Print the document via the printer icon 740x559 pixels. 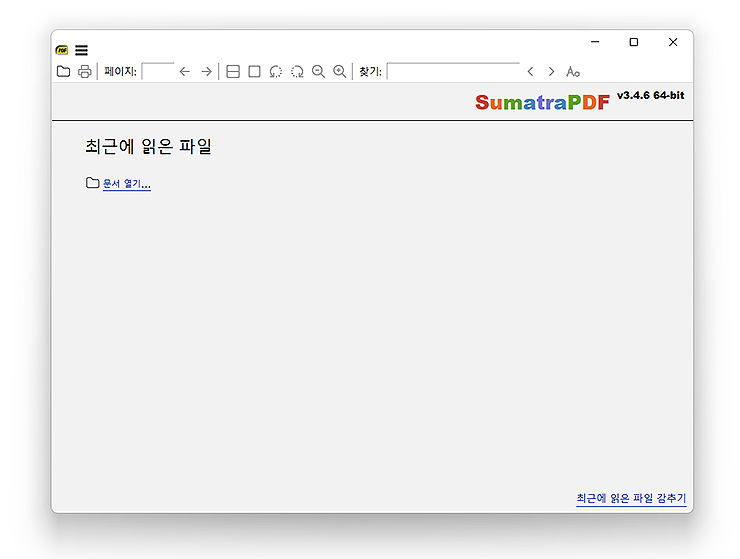coord(84,71)
